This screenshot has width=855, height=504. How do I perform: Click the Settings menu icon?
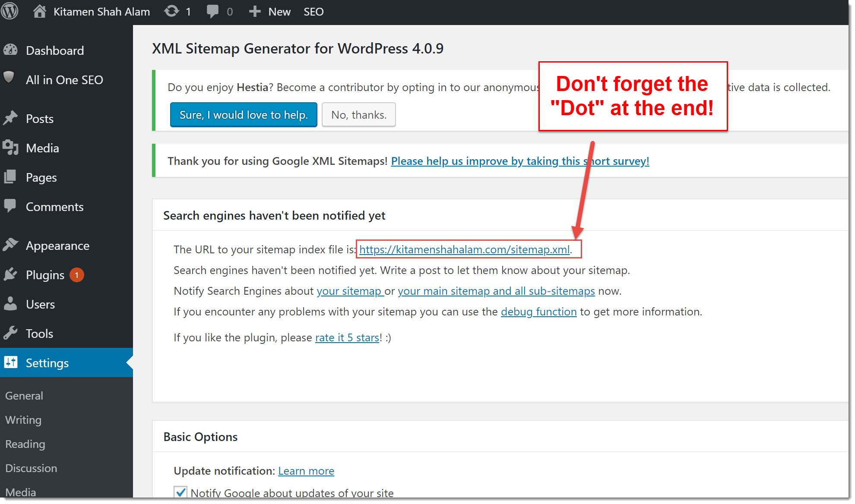(x=11, y=363)
